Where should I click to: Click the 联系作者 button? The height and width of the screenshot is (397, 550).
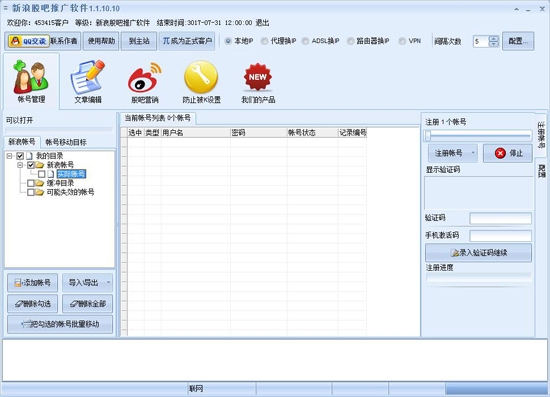(64, 41)
